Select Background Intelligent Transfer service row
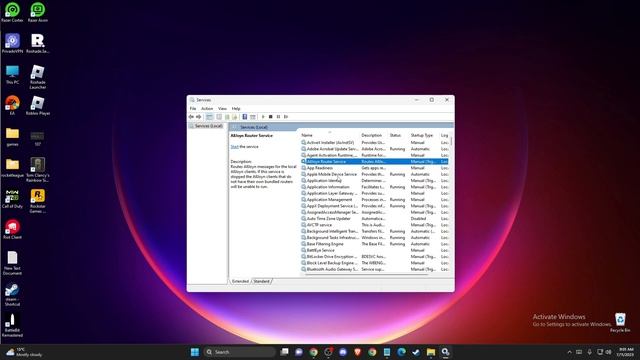The width and height of the screenshot is (640, 360). point(374,231)
